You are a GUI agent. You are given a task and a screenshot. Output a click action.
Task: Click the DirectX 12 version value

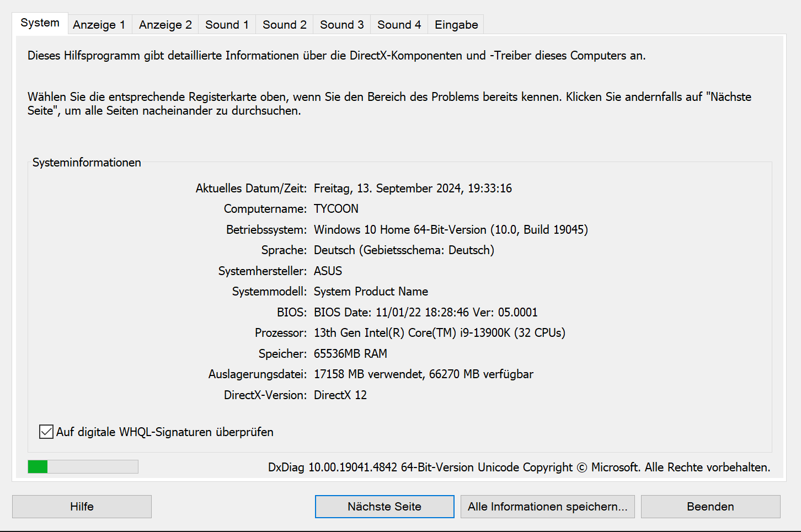(x=340, y=395)
